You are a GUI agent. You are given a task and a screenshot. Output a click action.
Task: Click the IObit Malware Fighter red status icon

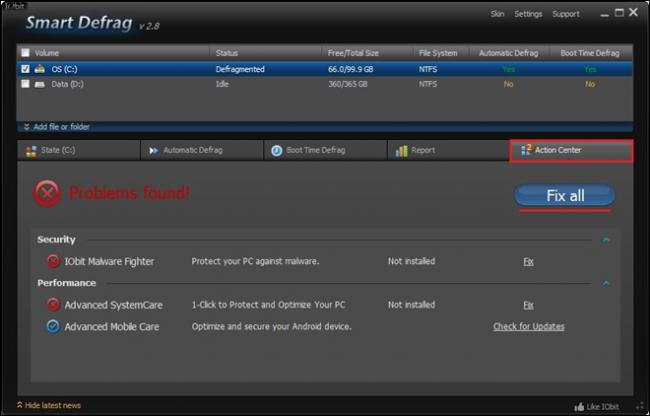(53, 261)
